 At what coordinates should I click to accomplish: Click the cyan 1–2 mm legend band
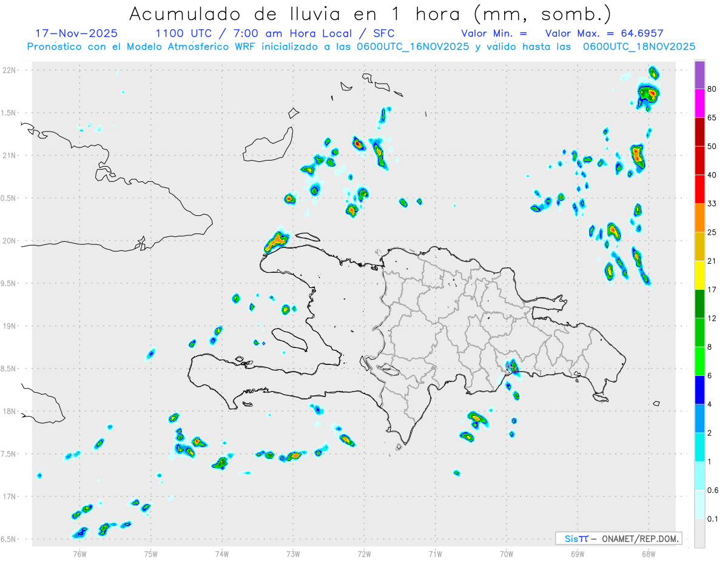699,446
